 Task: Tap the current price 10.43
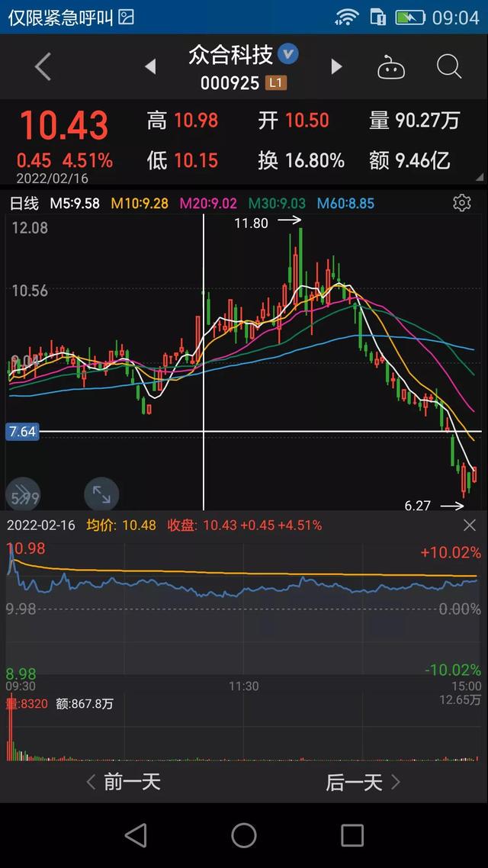64,125
